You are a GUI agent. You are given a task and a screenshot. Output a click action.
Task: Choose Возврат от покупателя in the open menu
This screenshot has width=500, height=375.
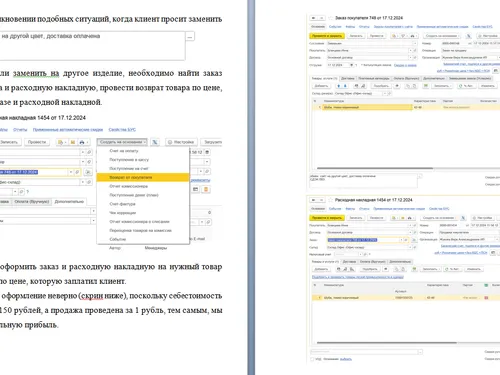[x=143, y=177]
